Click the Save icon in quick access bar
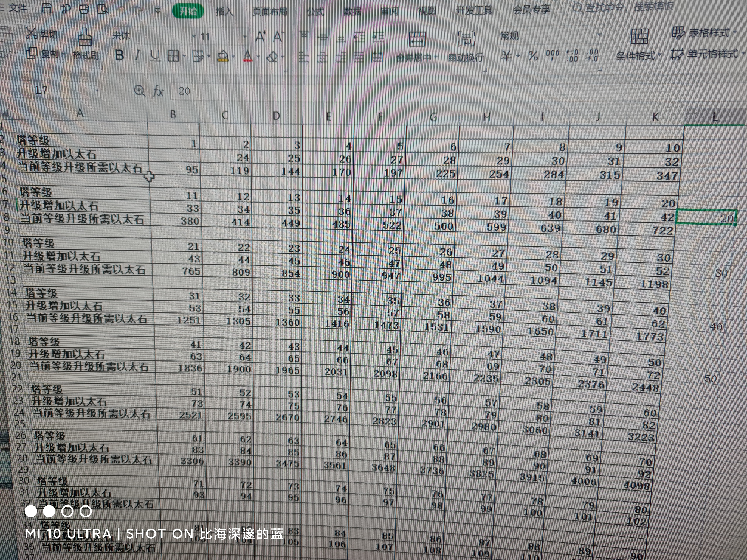747x560 pixels. [x=47, y=8]
